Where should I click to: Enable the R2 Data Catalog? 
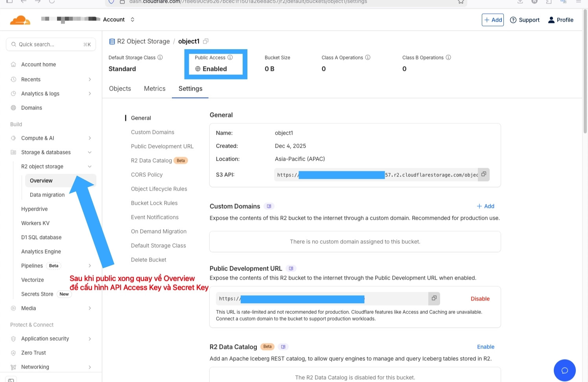coord(485,347)
